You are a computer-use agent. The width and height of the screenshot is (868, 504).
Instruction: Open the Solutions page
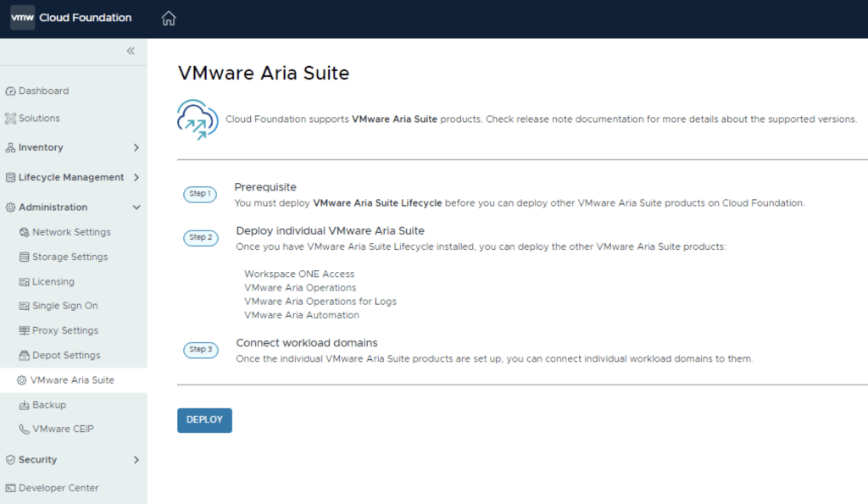[x=39, y=119]
